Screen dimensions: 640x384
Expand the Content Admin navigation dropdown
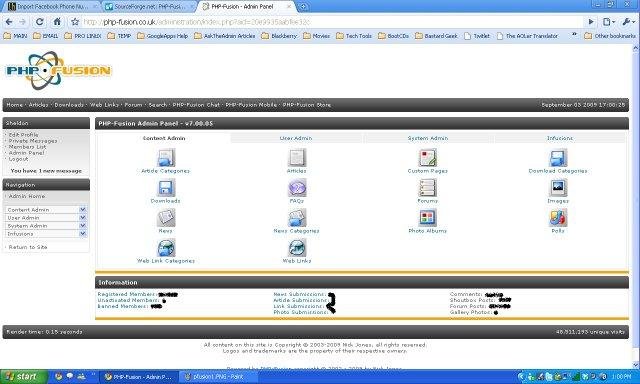pos(82,209)
